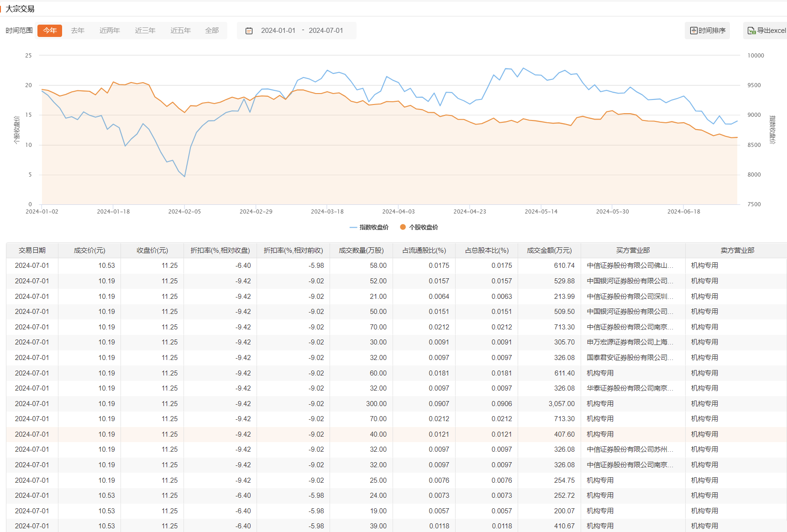
Task: Switch to the 去年 time range
Action: click(78, 31)
